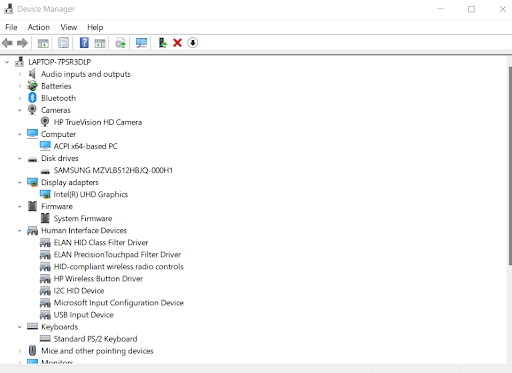Viewport: 512px width, 373px height.
Task: Expand the Batteries node
Action: pos(20,86)
